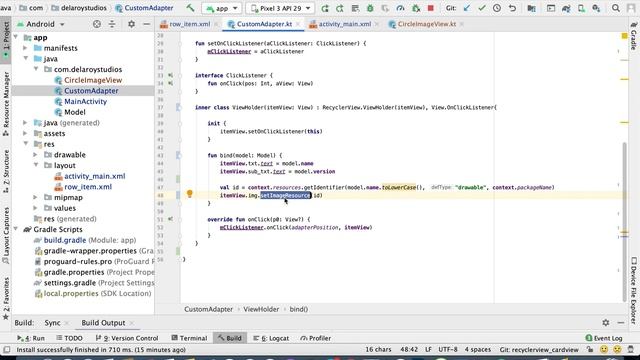This screenshot has width=640, height=360.
Task: Click the Git update project arrow
Action: point(467,8)
